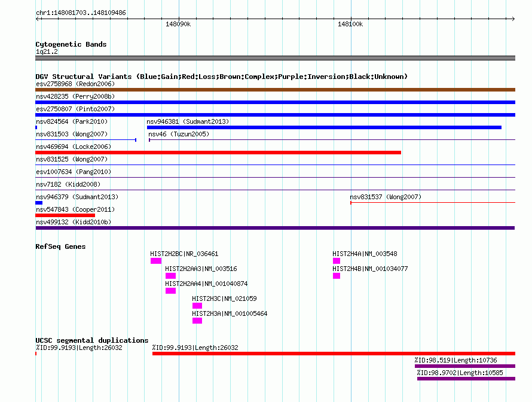Select the nsv547843 (Cooper2011) red bar

click(65, 215)
